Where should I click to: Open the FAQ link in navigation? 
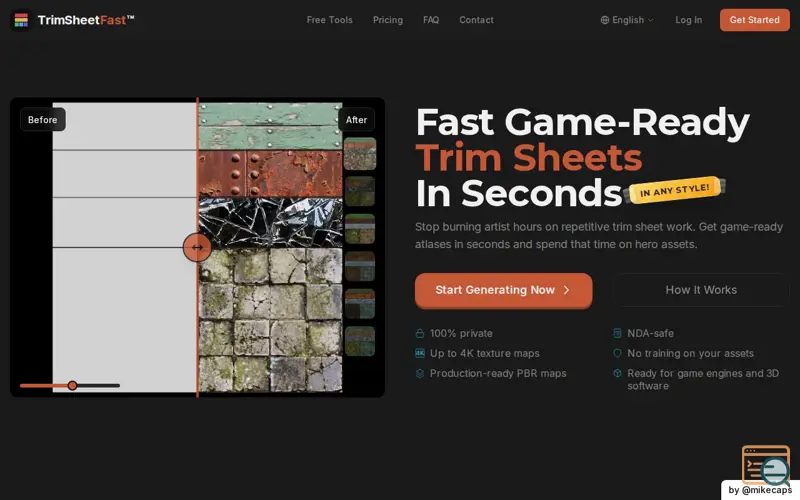coord(431,20)
